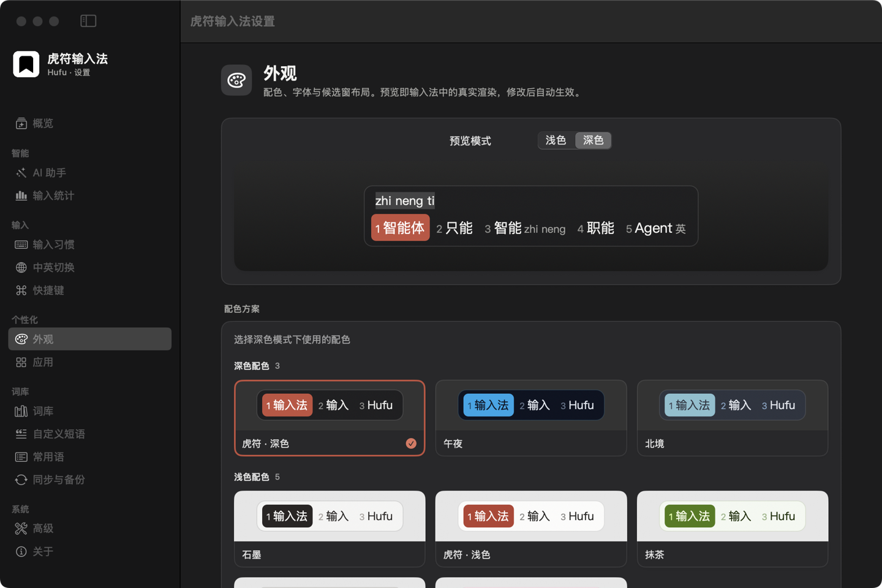The width and height of the screenshot is (882, 588).
Task: Click the 同步与备份 sync arrows icon
Action: tap(21, 480)
